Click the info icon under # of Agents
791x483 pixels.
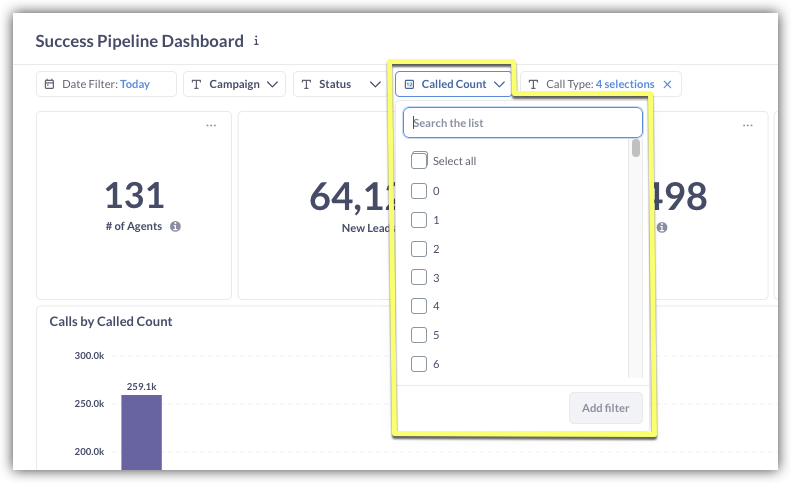click(x=175, y=227)
